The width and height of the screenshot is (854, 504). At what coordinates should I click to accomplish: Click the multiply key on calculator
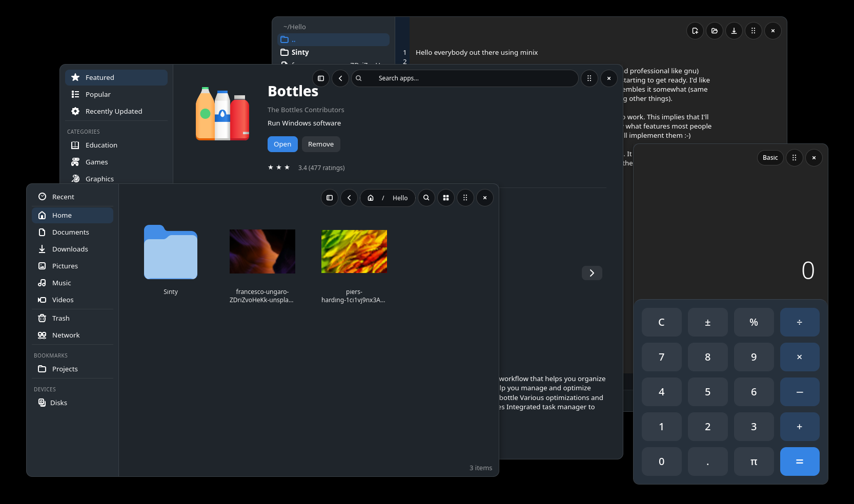point(800,357)
